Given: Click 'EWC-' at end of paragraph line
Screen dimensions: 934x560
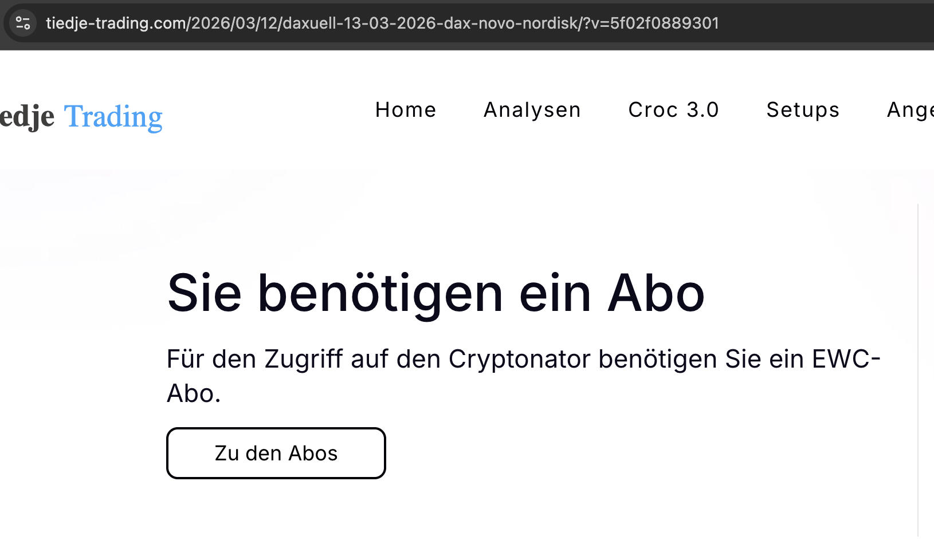Looking at the screenshot, I should [846, 359].
